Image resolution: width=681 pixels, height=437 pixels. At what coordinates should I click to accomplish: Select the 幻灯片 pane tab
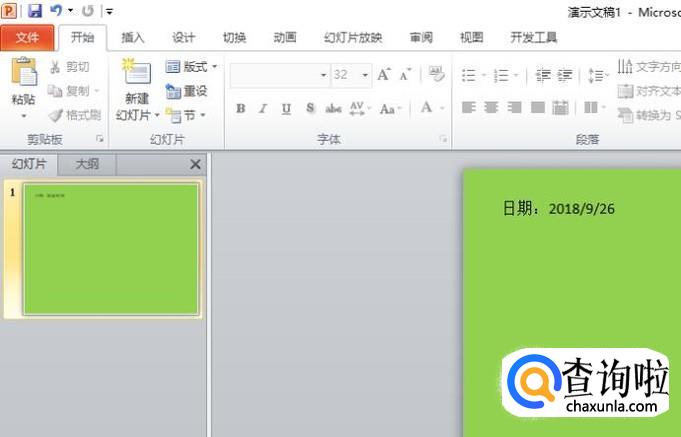[29, 164]
